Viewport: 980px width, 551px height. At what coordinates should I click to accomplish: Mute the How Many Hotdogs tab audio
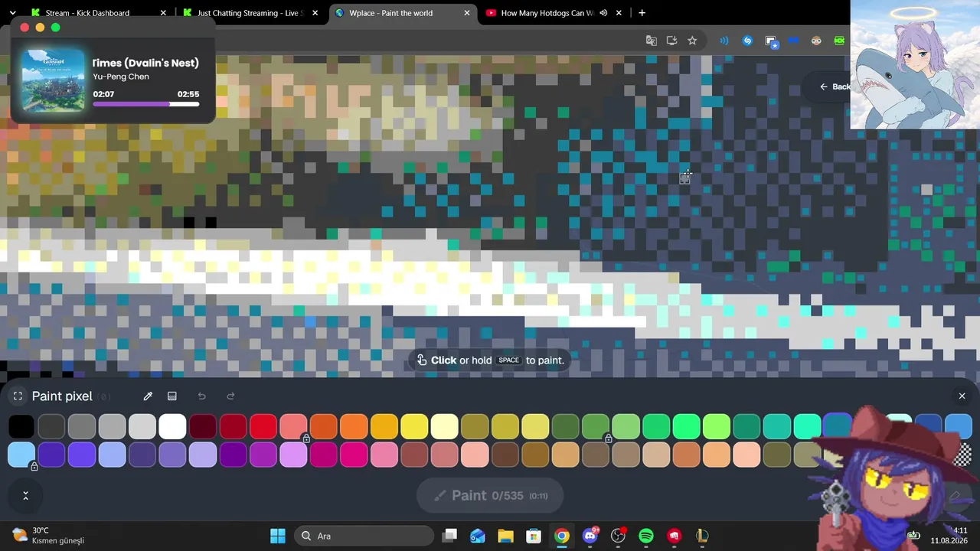pyautogui.click(x=603, y=13)
